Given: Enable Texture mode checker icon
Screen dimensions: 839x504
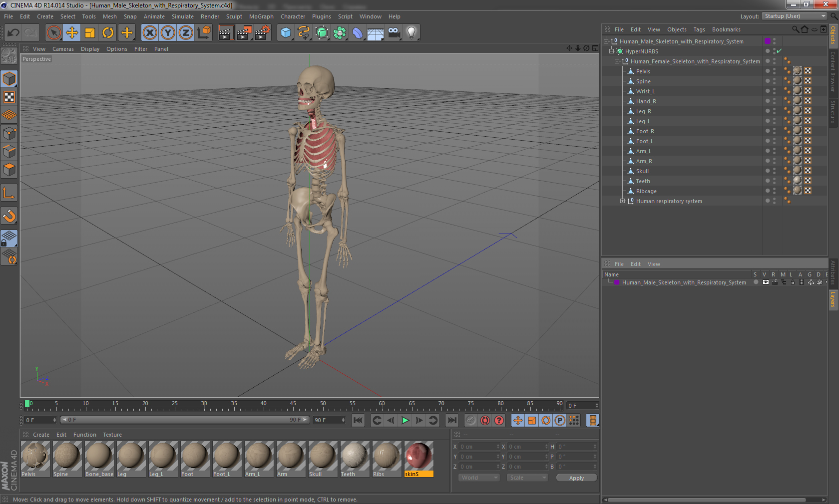Looking at the screenshot, I should [x=9, y=97].
